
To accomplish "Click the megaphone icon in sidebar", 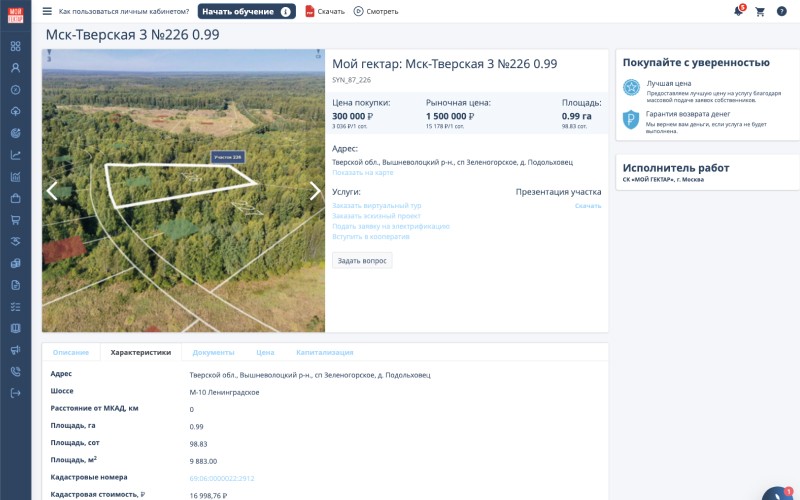I will (x=15, y=349).
